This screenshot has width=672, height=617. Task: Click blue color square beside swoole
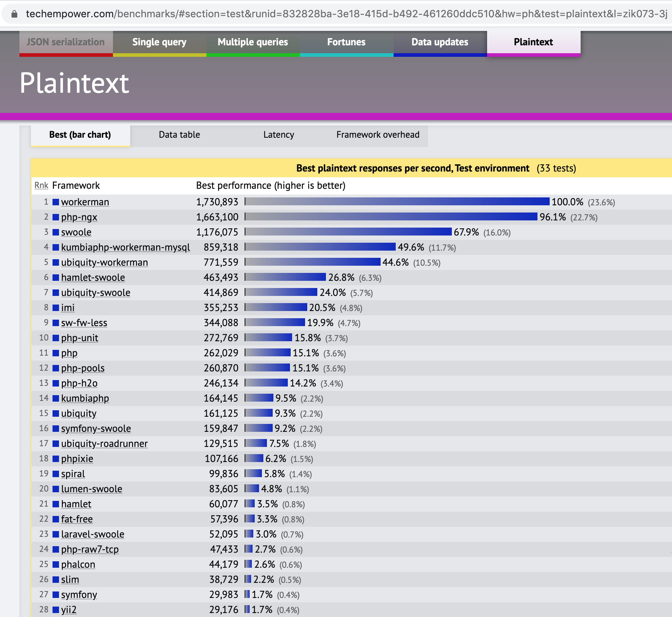[x=56, y=232]
